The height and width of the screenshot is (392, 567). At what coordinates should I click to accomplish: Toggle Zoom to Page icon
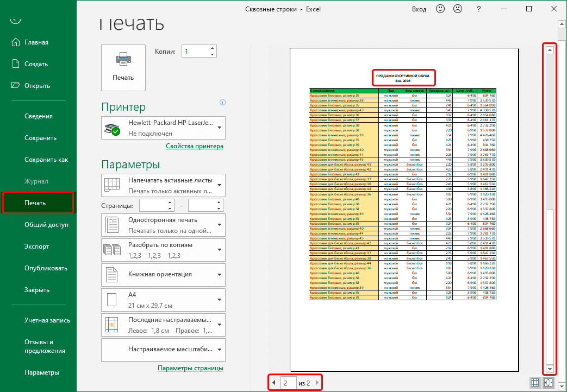tap(548, 382)
